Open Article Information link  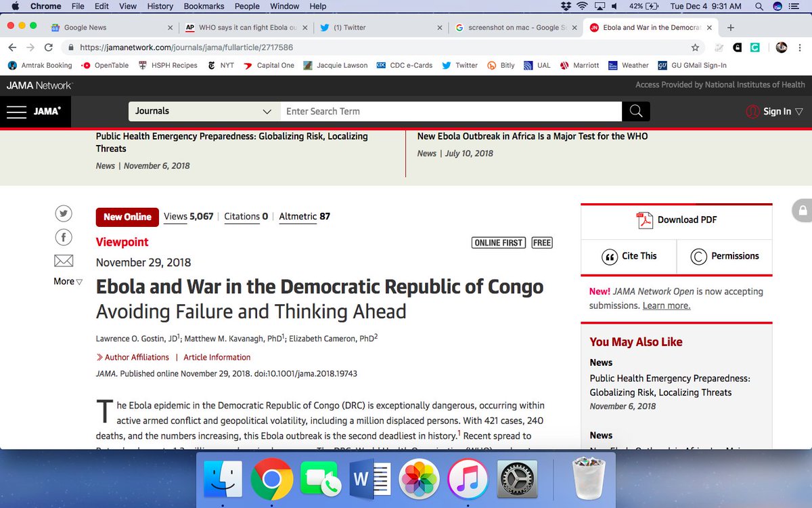[x=217, y=357]
